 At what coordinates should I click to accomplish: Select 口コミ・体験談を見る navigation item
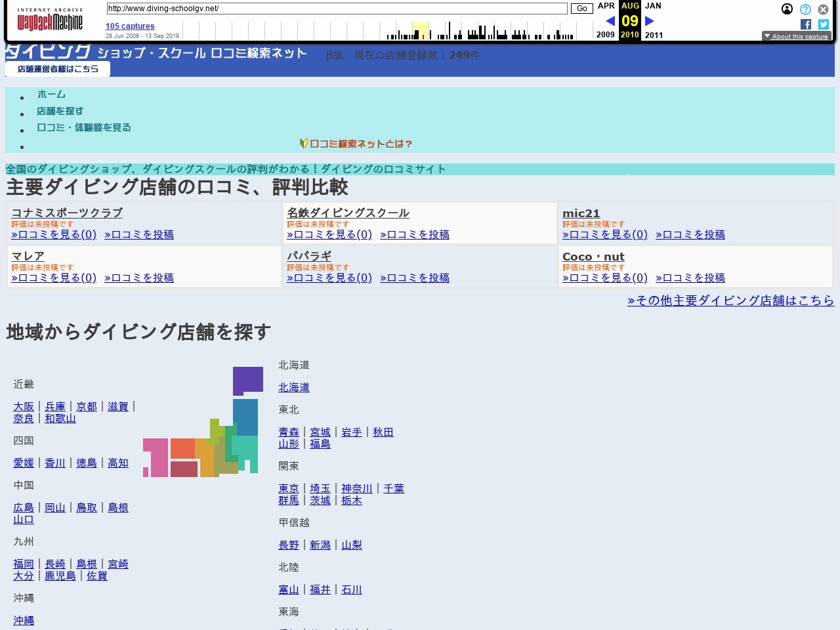click(x=83, y=128)
